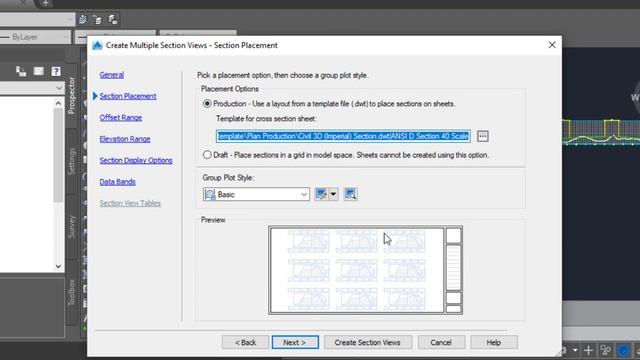Open Section Display Options page
The height and width of the screenshot is (360, 640).
click(x=136, y=160)
